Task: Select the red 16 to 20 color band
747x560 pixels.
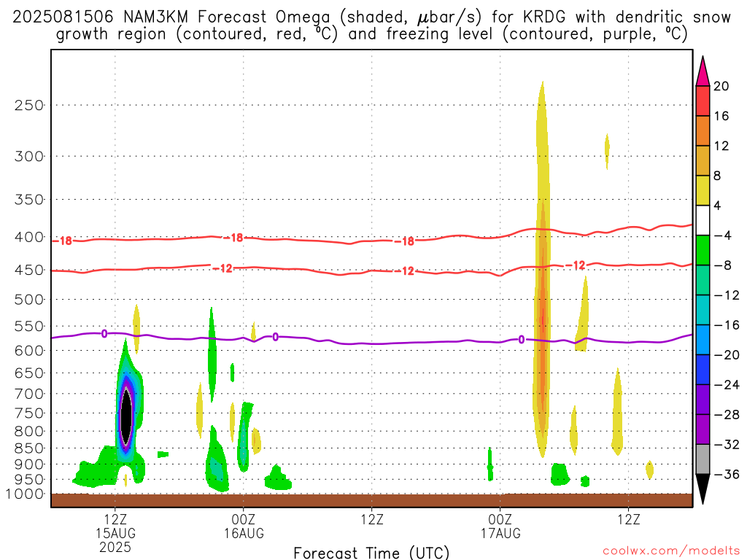Action: 703,101
